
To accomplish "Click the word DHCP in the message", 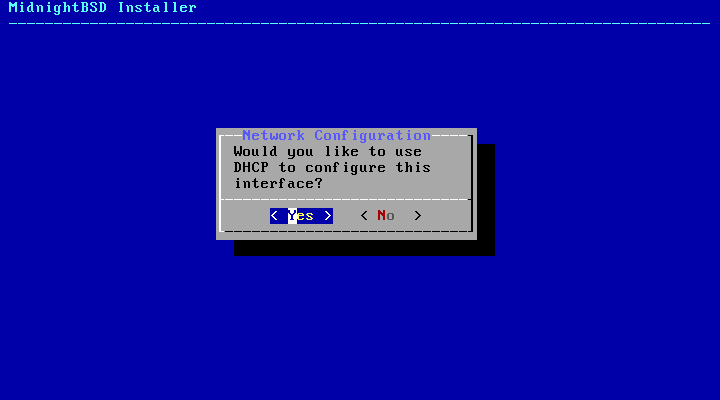I will click(x=251, y=168).
